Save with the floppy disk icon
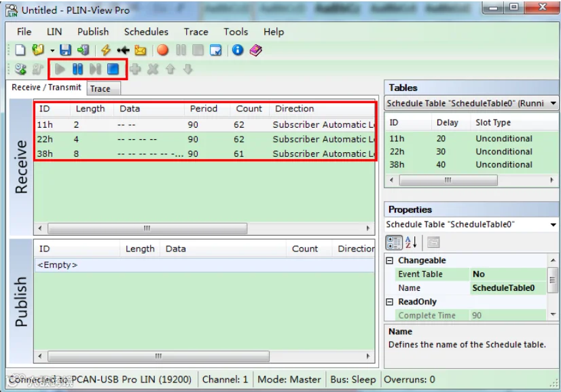The image size is (561, 392). [65, 50]
